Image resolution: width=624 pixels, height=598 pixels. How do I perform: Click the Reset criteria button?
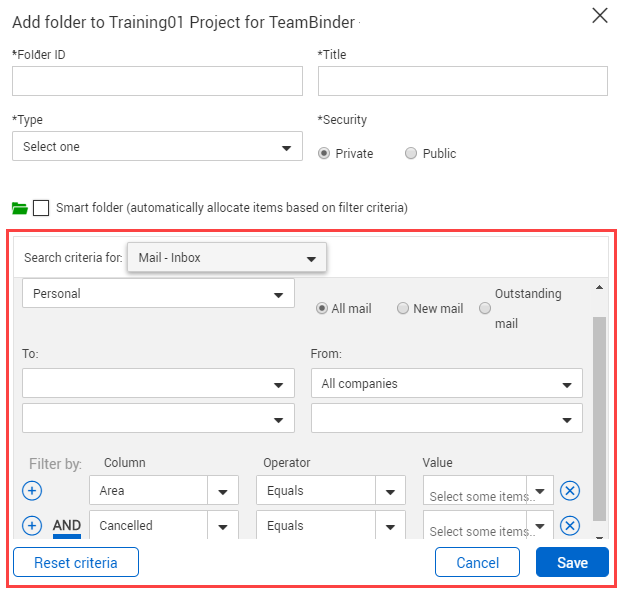(76, 562)
